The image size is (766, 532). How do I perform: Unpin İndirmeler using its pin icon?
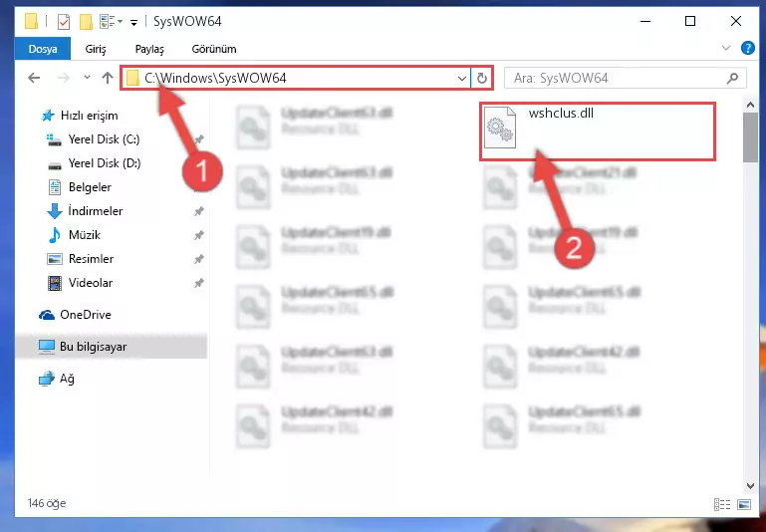point(199,211)
